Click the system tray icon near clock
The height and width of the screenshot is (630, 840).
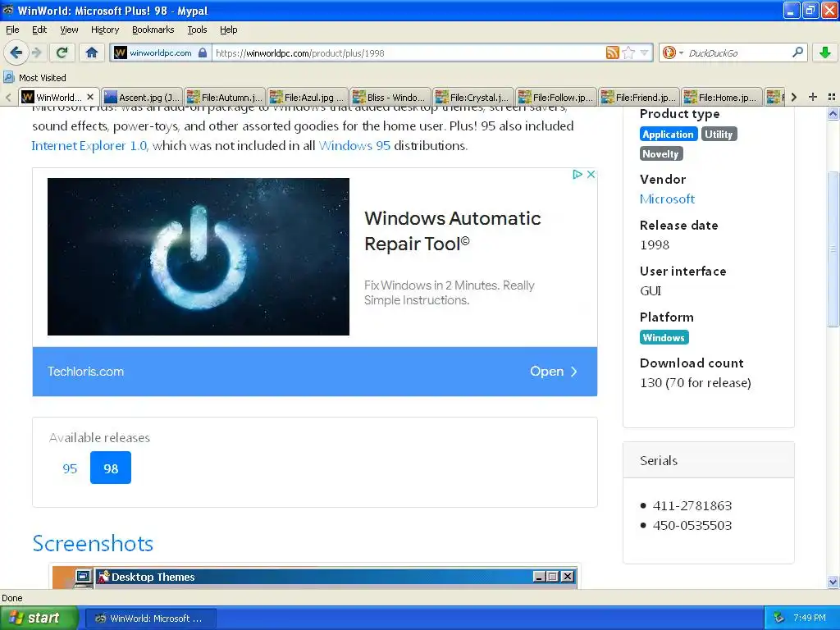778,618
